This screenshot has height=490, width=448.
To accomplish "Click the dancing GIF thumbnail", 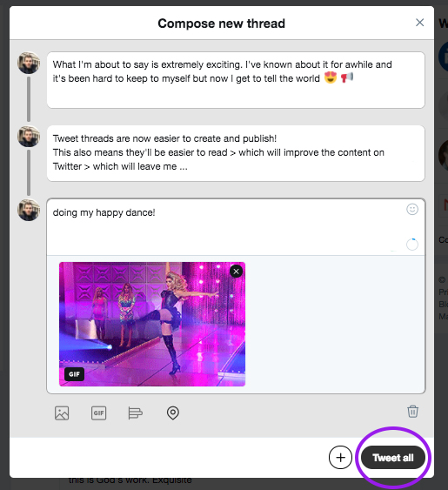I will pyautogui.click(x=152, y=324).
